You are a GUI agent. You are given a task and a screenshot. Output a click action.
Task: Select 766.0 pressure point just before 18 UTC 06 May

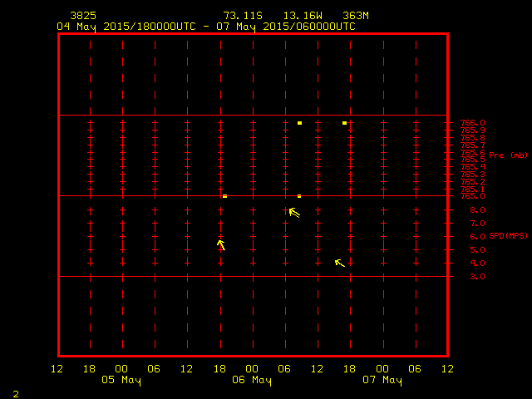pos(344,123)
